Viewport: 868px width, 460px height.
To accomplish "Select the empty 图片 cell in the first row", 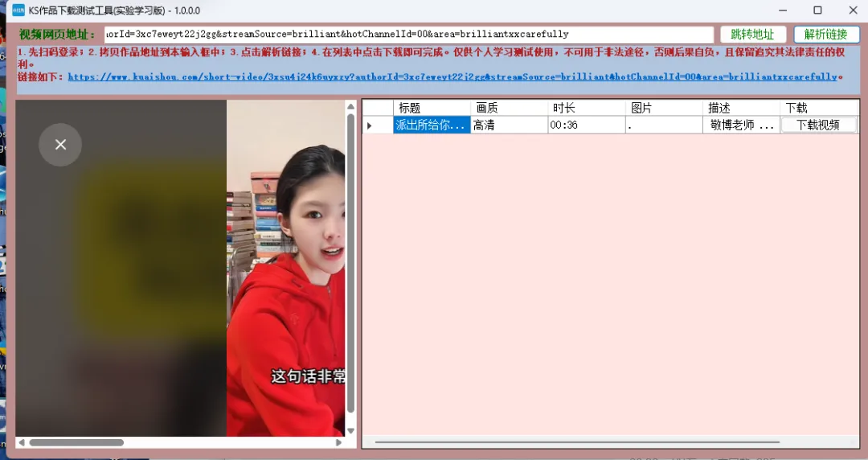I will 665,125.
